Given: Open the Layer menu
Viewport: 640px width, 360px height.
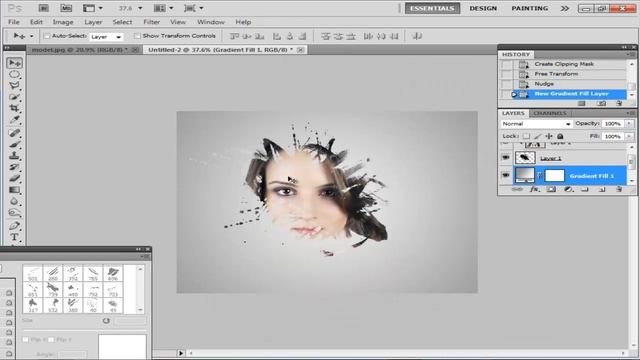Looking at the screenshot, I should pyautogui.click(x=93, y=22).
